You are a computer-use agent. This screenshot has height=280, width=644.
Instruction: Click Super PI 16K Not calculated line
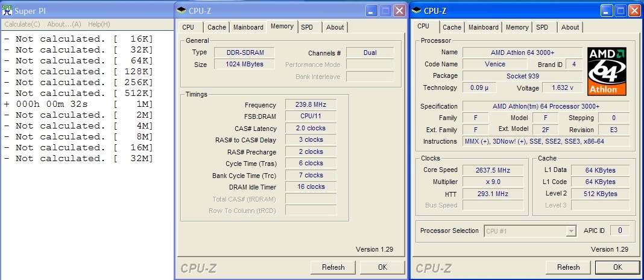[x=78, y=39]
